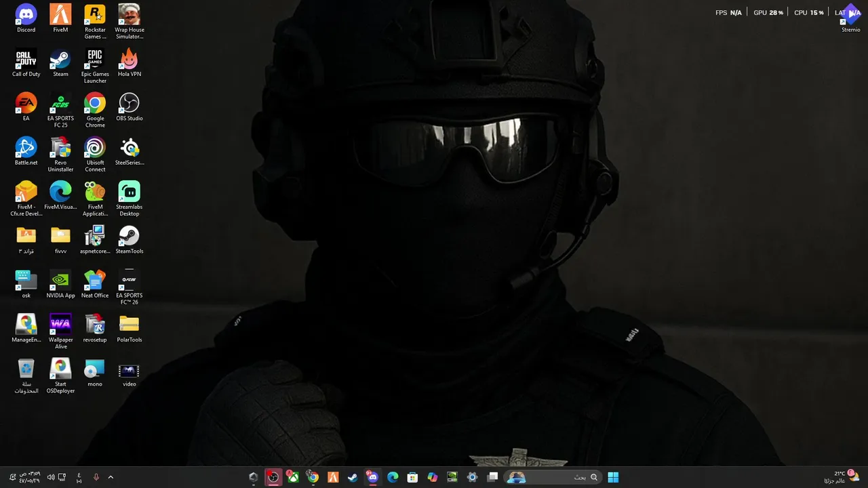The height and width of the screenshot is (488, 868).
Task: Select the Recycle Bin desktop icon
Action: point(26,376)
